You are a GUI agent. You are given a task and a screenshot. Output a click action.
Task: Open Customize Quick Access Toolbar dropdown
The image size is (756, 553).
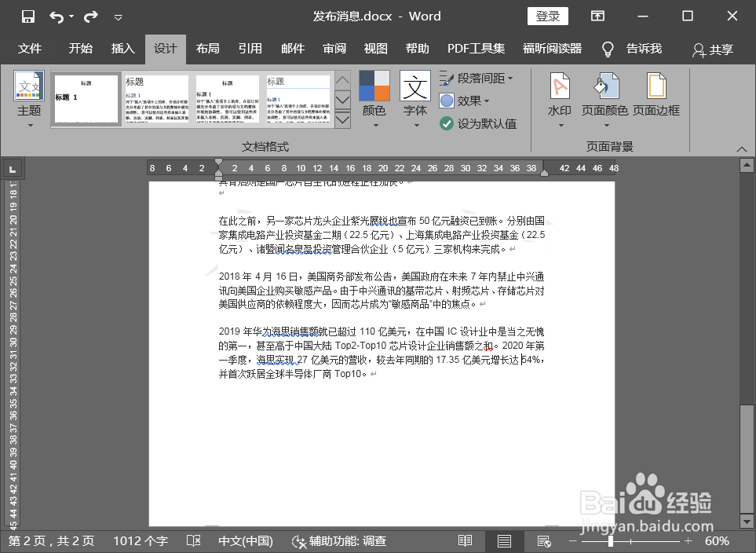pos(118,17)
